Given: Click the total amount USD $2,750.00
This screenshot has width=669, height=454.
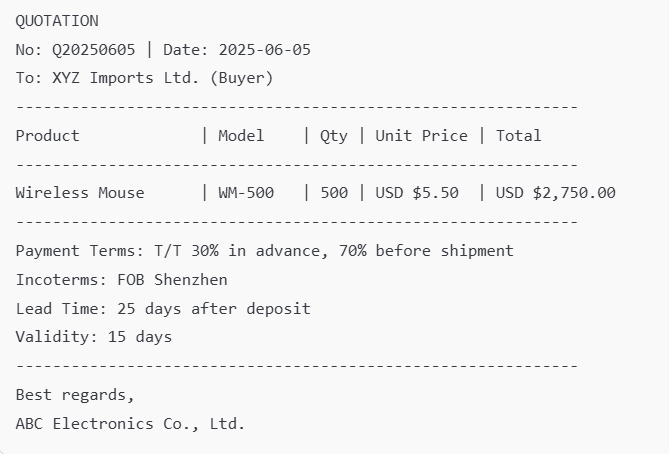Looking at the screenshot, I should pyautogui.click(x=556, y=193).
